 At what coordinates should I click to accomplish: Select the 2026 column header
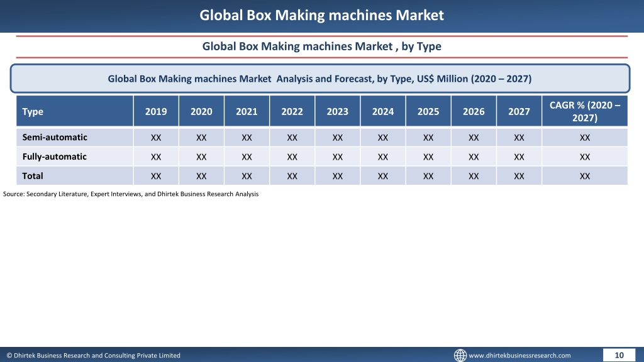click(x=474, y=111)
